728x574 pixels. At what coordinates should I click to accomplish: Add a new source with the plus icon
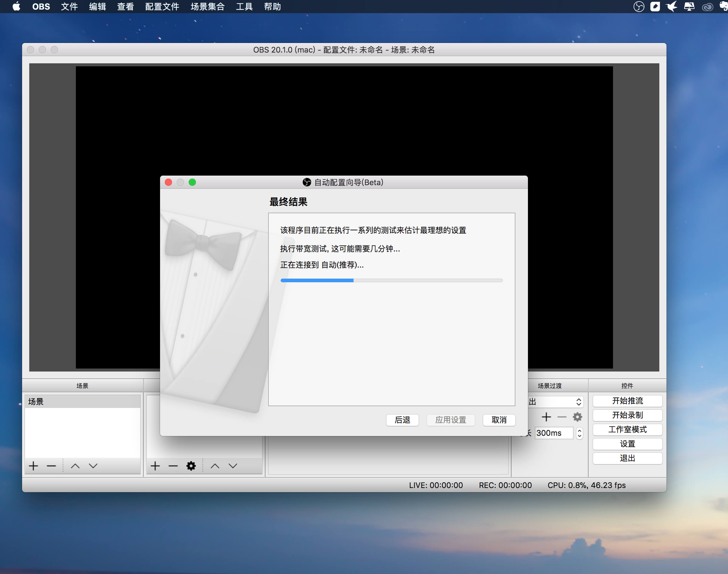click(x=155, y=466)
